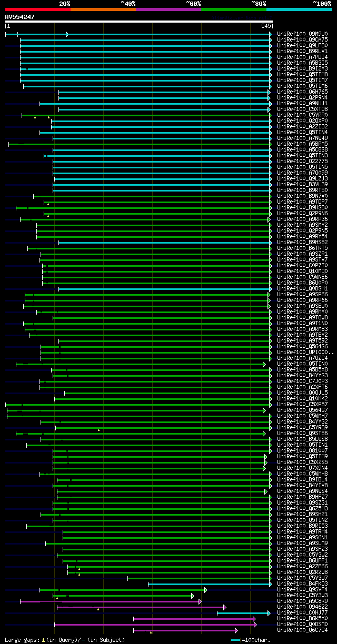The image size is (337, 644).
Task: Select the query name AV554247
Action: pos(20,17)
